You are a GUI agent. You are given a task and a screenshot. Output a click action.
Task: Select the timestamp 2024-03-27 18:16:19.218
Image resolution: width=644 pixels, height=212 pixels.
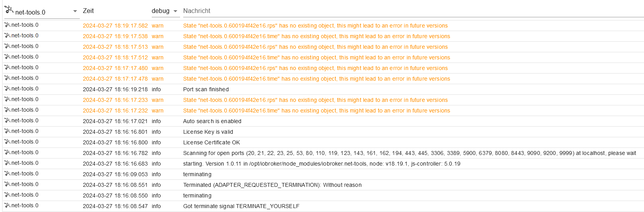(115, 89)
